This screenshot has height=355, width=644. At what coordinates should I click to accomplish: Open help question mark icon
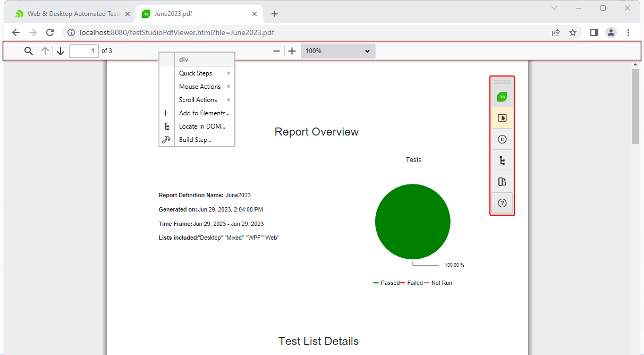(502, 203)
